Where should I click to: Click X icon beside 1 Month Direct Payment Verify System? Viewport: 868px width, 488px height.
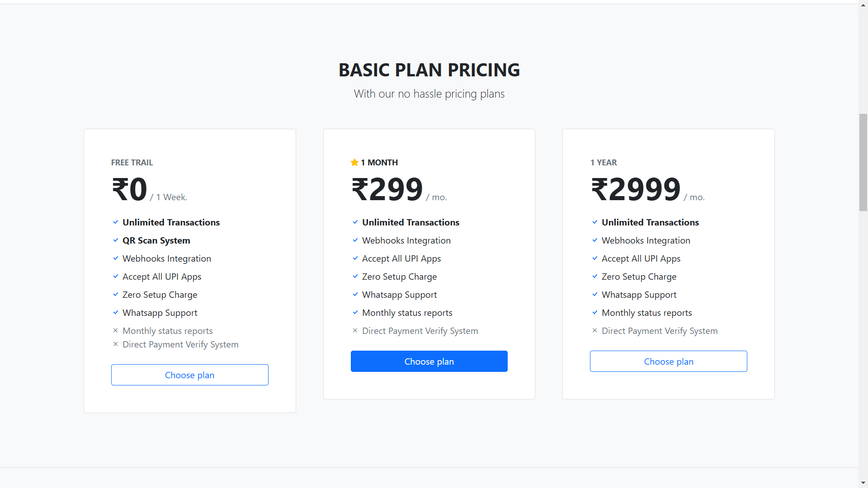pos(355,331)
